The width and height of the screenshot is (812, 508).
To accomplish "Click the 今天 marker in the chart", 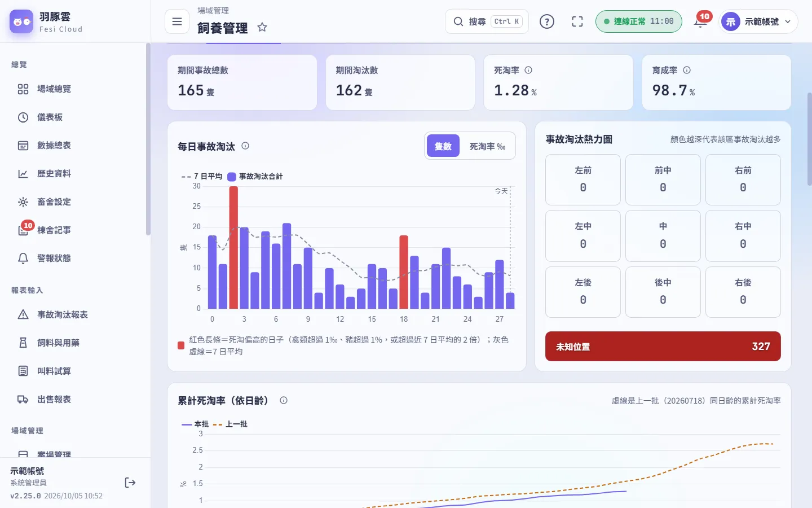I will click(501, 191).
